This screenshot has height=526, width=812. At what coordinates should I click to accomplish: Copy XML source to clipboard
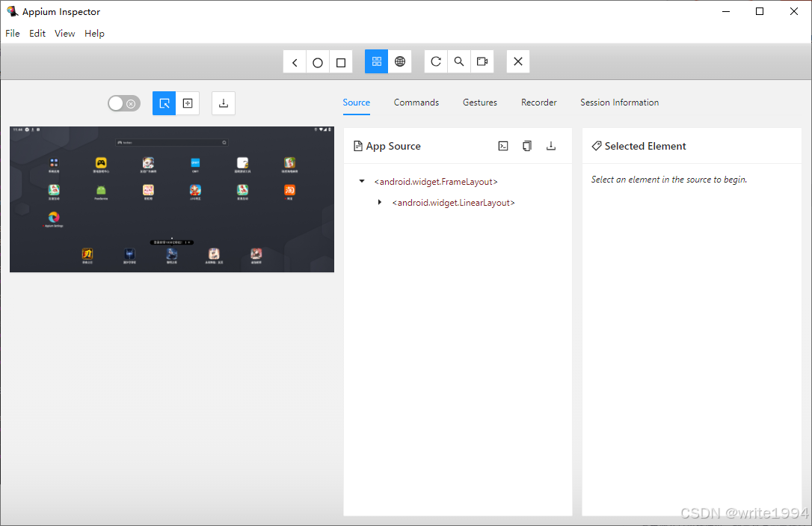(x=527, y=146)
